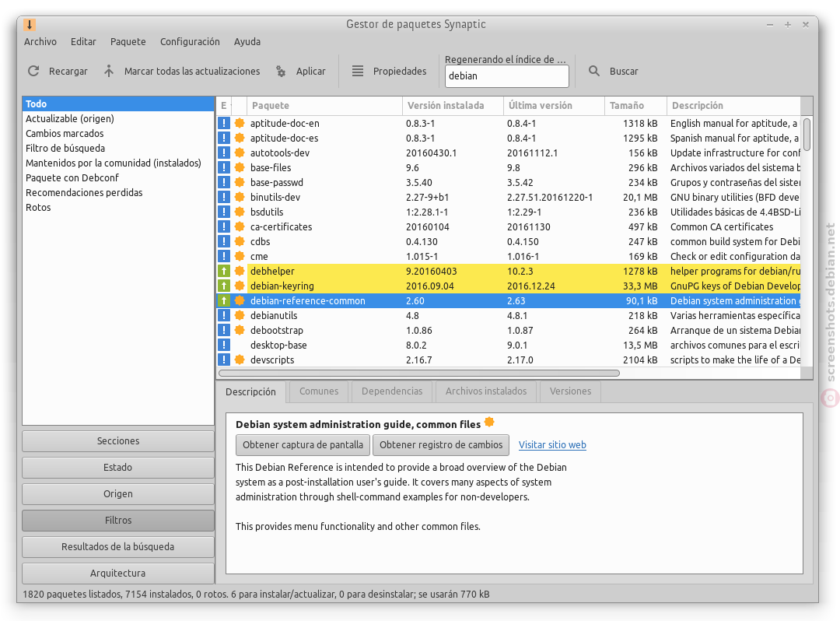Select Paquete con Debconf filter

pyautogui.click(x=118, y=178)
